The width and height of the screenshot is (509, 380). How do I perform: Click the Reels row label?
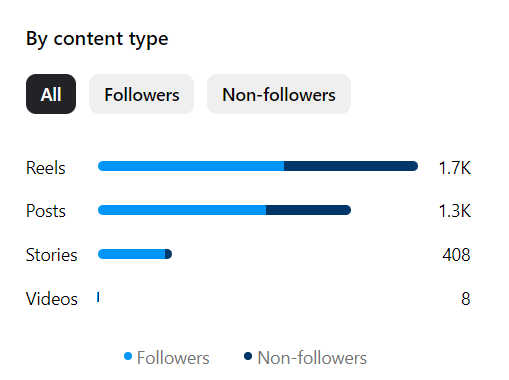click(x=46, y=167)
